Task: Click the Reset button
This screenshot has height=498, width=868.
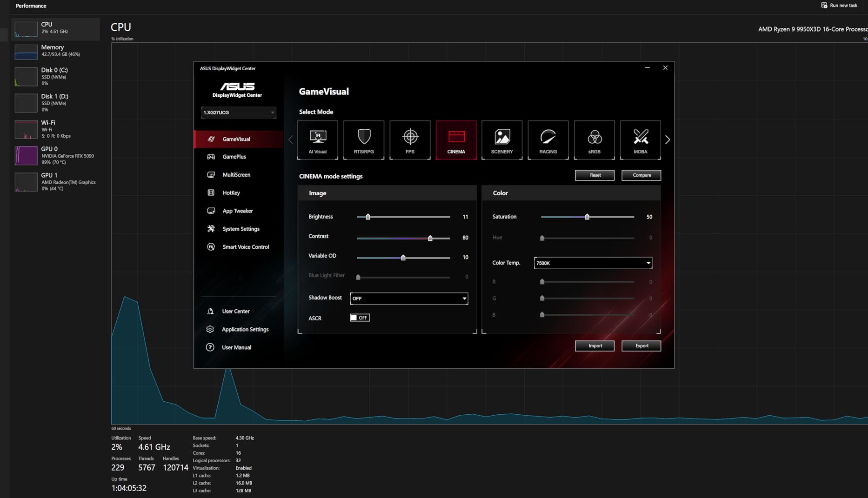Action: pyautogui.click(x=595, y=175)
